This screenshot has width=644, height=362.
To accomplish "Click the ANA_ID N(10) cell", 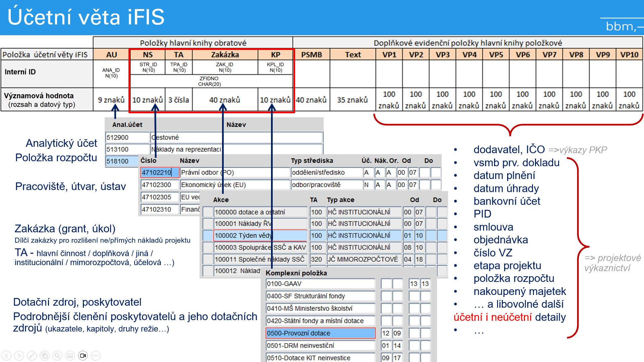I will click(x=111, y=73).
